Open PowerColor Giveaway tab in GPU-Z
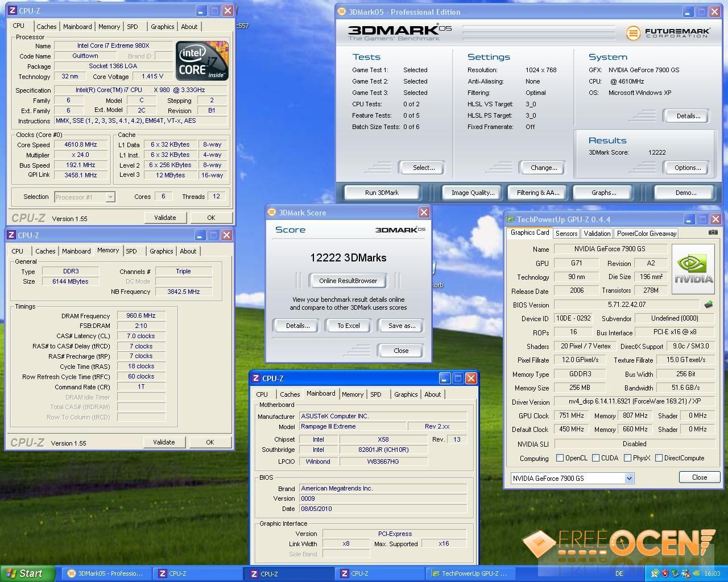The height and width of the screenshot is (582, 728). (647, 234)
